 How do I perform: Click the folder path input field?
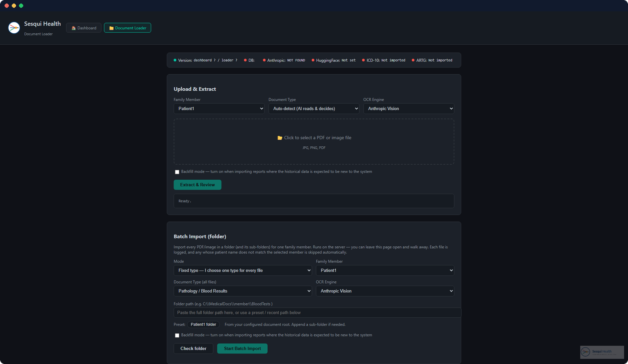click(x=317, y=313)
